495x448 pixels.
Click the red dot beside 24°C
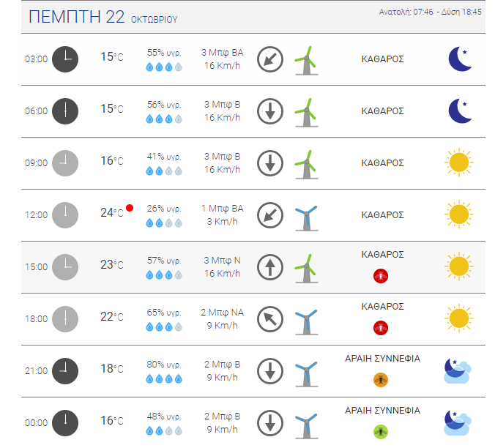[x=130, y=208]
